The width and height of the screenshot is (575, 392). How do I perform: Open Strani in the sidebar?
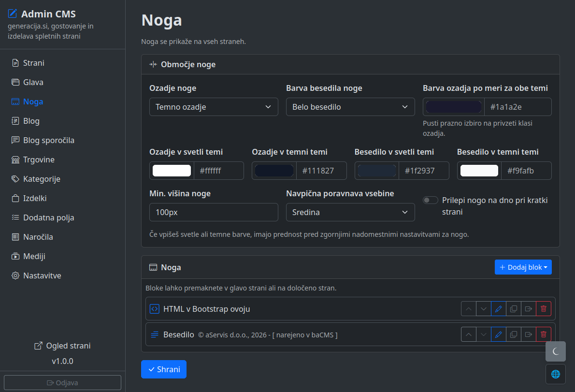pos(62,63)
